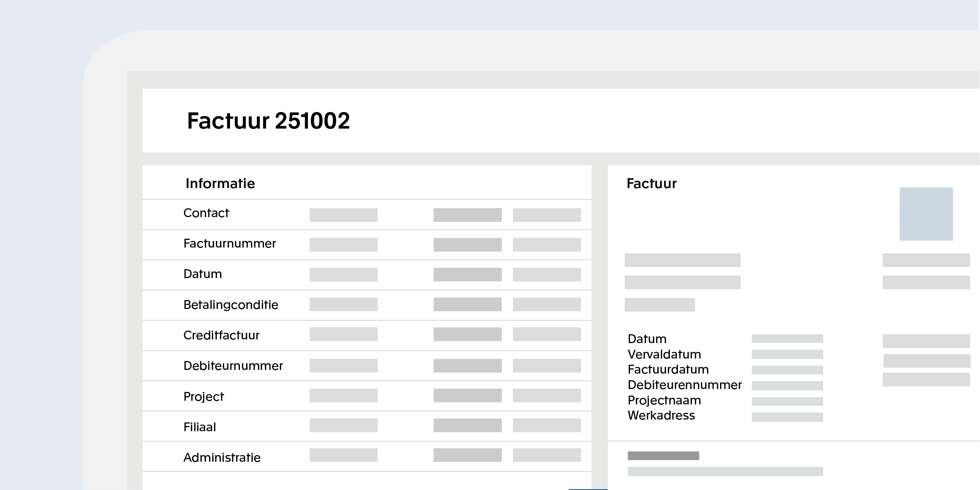Click Factuurdatum in invoice preview

pyautogui.click(x=668, y=370)
